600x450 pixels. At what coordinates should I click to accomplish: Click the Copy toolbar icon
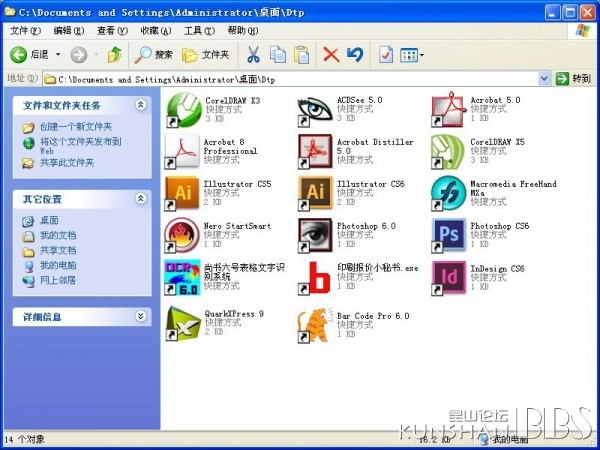click(x=278, y=55)
